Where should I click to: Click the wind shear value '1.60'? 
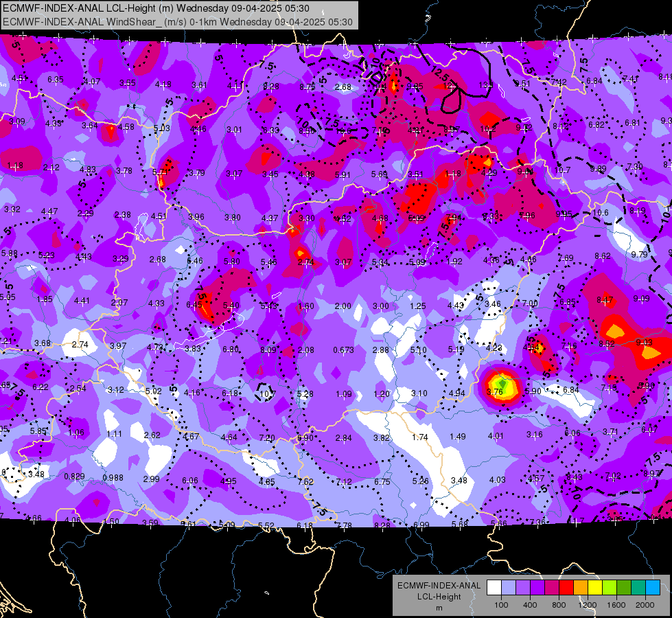[306, 306]
